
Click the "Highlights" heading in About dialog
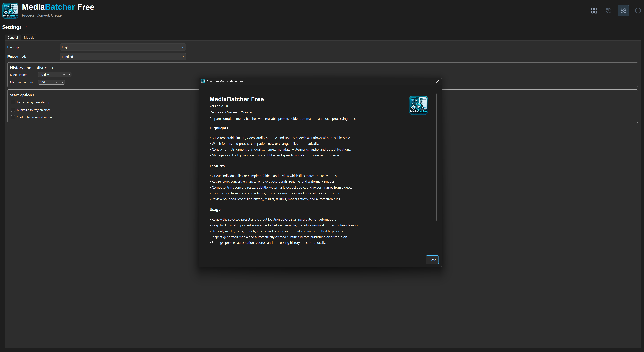click(219, 128)
